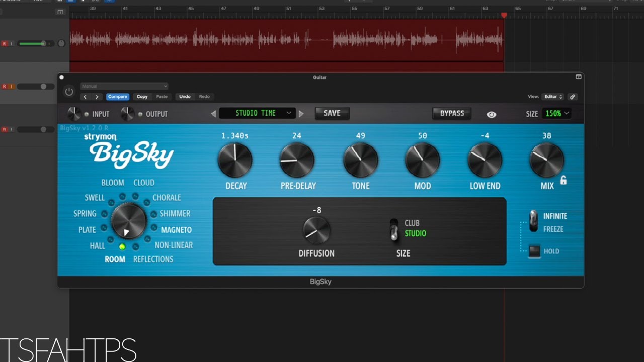Open the STUDIO TIME preset dropdown
Screen dimensions: 644x362
257,113
